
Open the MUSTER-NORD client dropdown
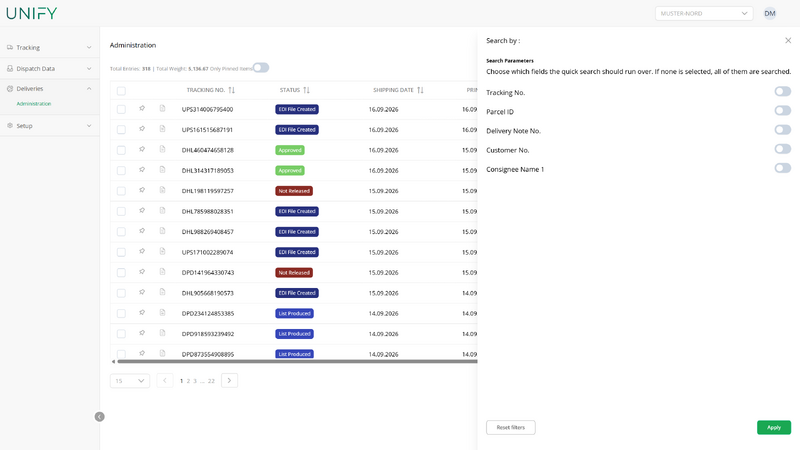703,13
